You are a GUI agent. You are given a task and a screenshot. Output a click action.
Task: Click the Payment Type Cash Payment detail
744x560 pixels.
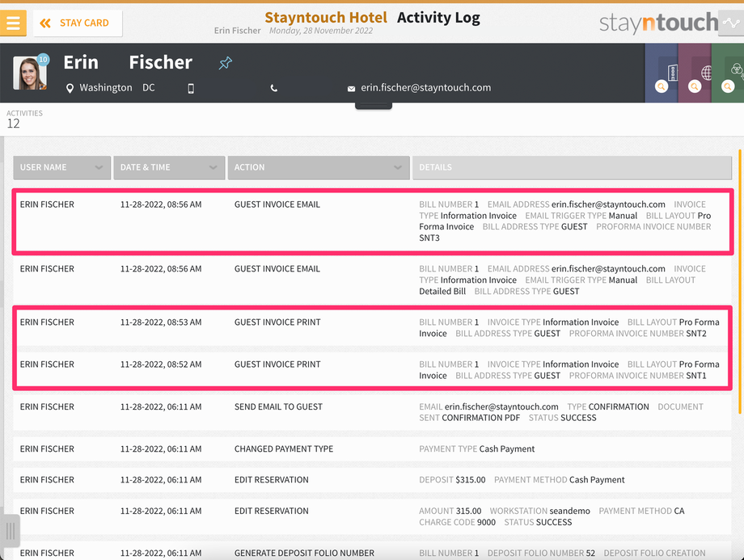(476, 449)
